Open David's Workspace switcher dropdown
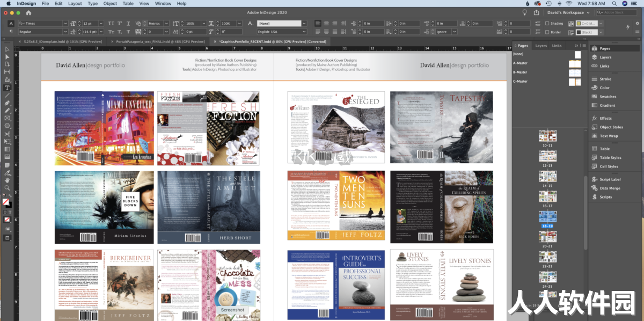Image resolution: width=644 pixels, height=321 pixels. point(569,12)
